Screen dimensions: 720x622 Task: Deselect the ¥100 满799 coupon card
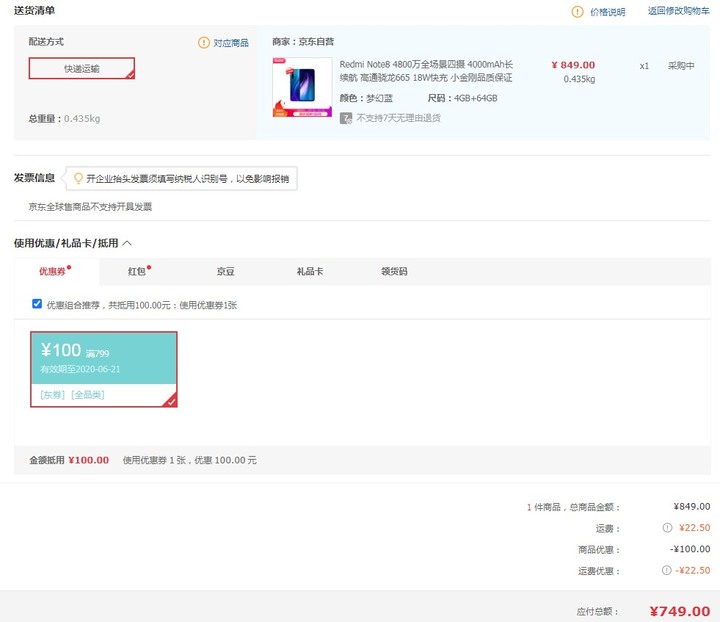pos(104,369)
